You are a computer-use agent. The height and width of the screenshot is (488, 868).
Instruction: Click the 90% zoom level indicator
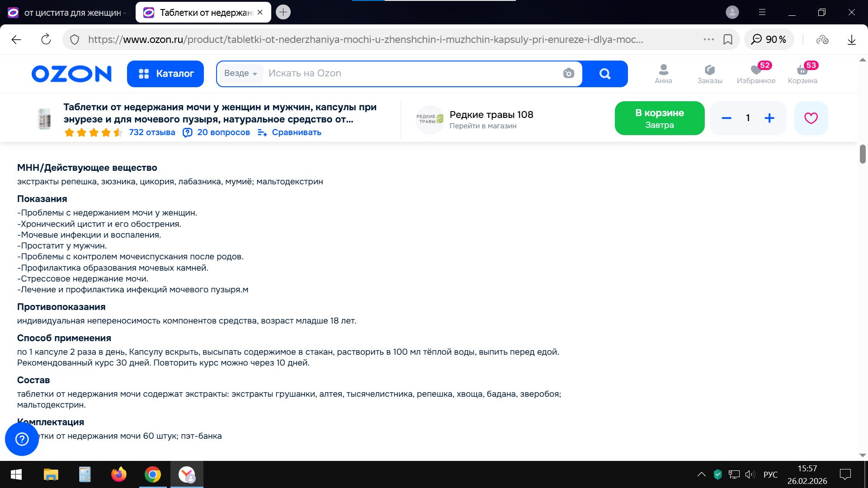pyautogui.click(x=769, y=39)
